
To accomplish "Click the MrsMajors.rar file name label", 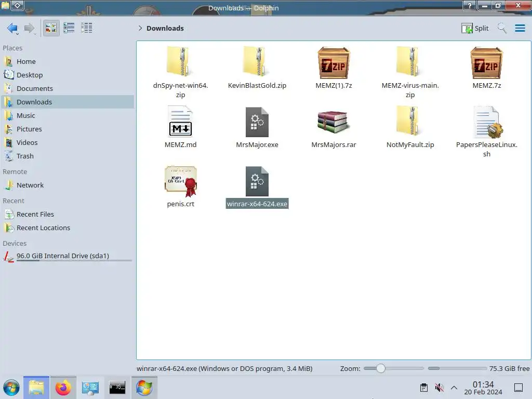I will (334, 145).
